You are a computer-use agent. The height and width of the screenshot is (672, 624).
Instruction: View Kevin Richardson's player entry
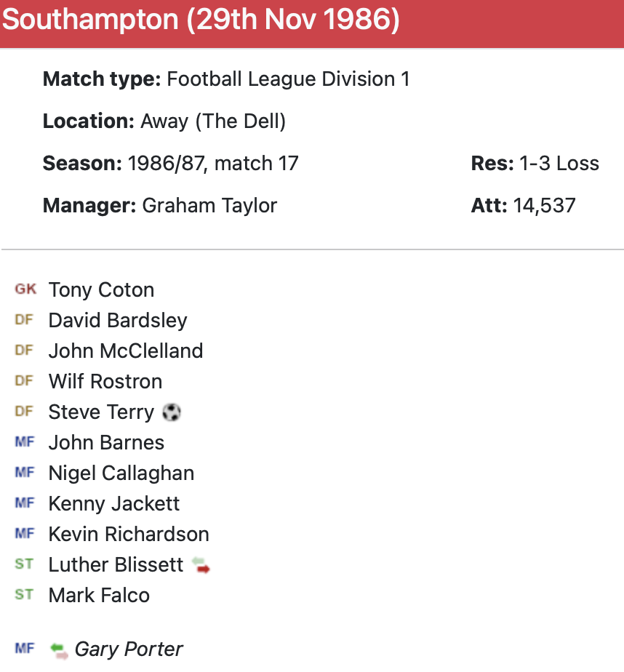(129, 534)
